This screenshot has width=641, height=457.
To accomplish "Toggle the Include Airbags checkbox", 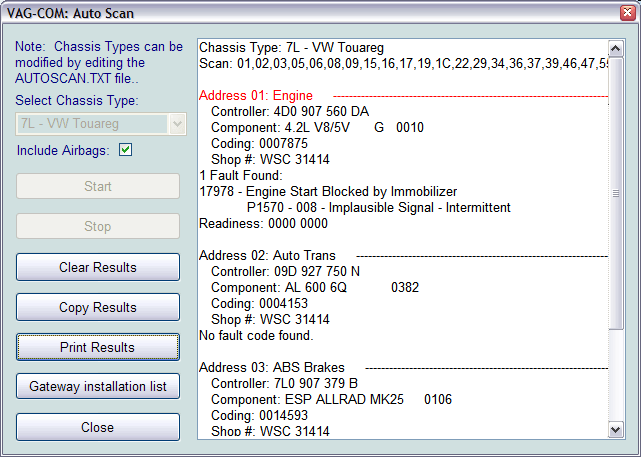I will (x=126, y=150).
